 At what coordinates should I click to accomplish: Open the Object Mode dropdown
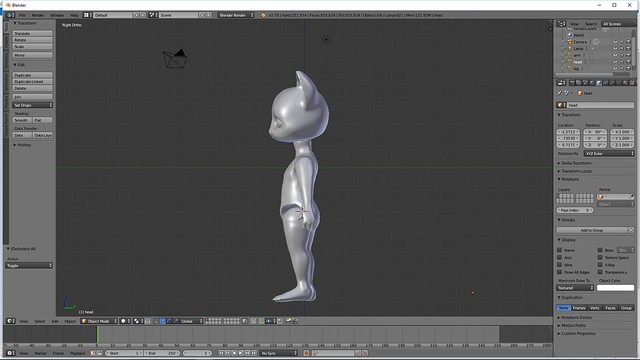(99, 321)
